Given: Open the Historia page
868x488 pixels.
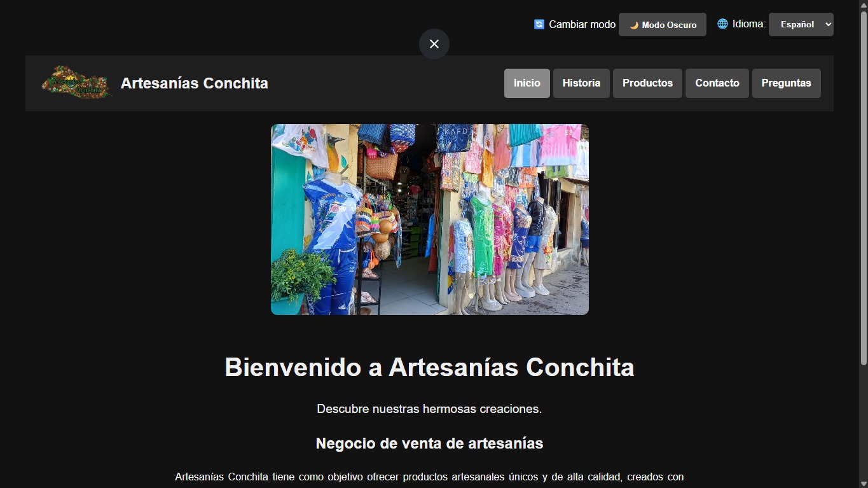Looking at the screenshot, I should [x=581, y=83].
